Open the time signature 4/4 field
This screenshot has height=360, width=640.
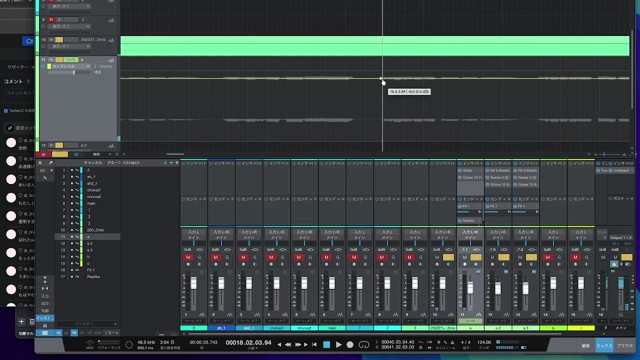point(465,342)
